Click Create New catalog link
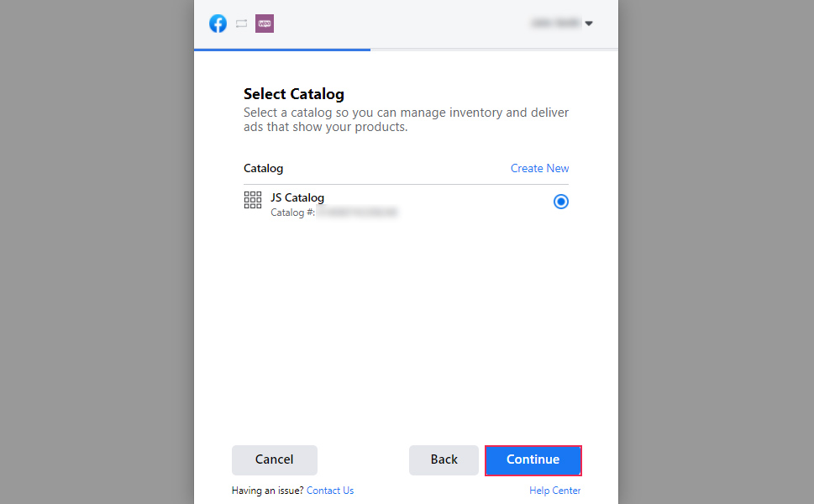Screen dimensions: 814x504 point(539,168)
